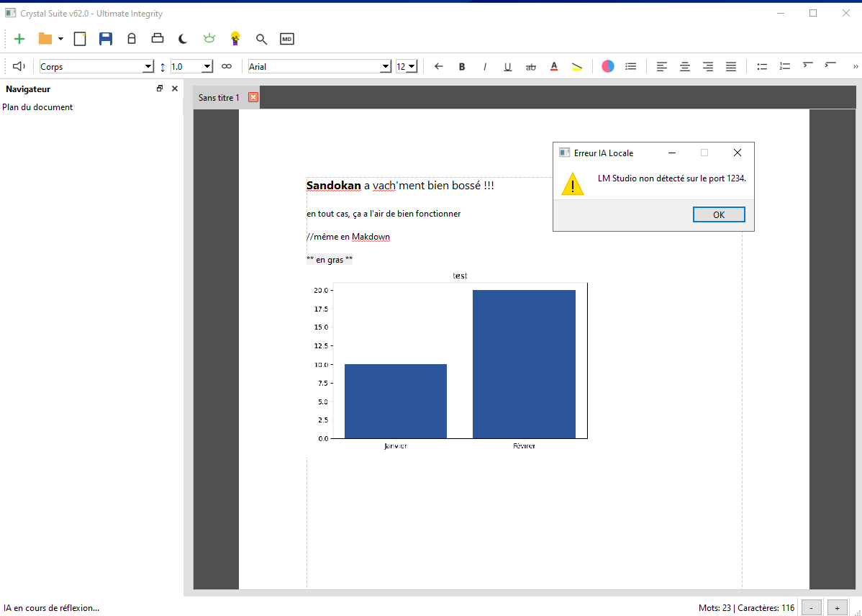Image resolution: width=862 pixels, height=616 pixels.
Task: Save the document with the floppy disk icon
Action: [106, 39]
